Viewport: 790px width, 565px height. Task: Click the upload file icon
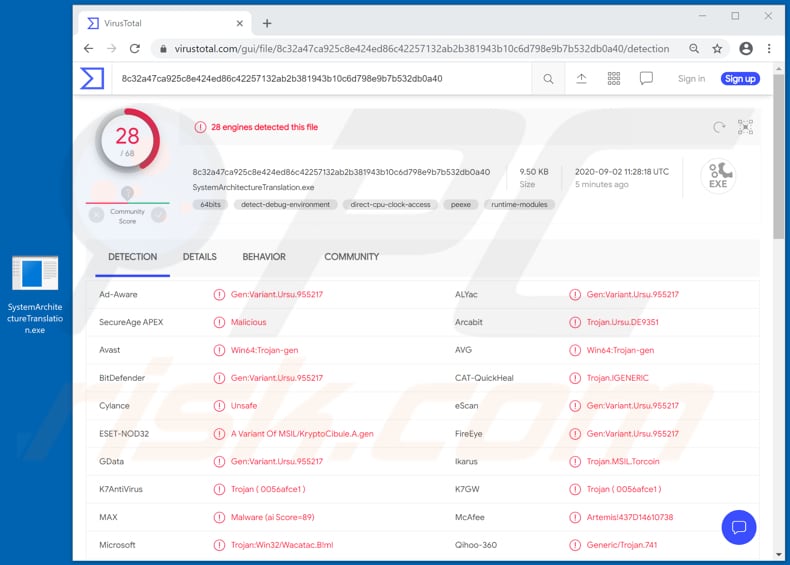pos(581,79)
